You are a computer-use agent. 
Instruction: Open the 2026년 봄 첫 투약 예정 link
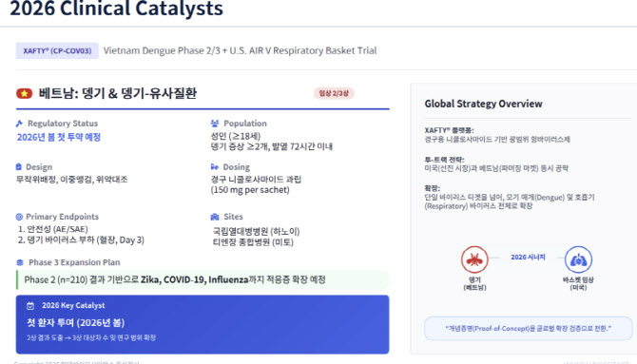pos(59,137)
